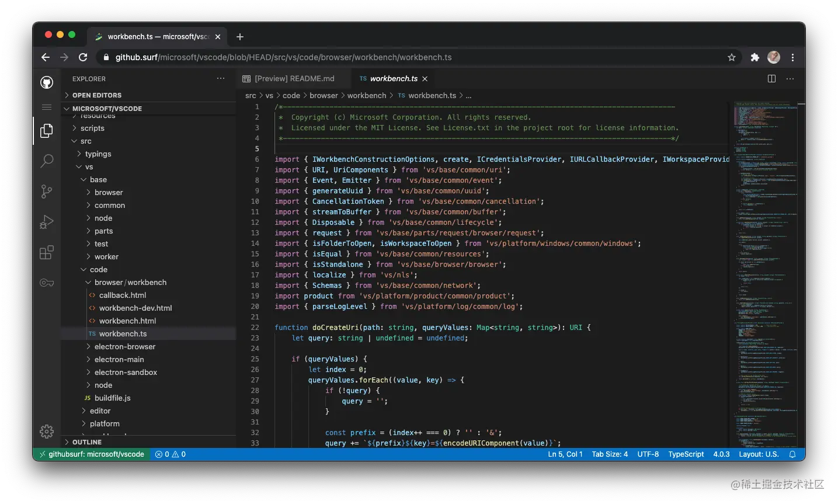The image size is (838, 504).
Task: Toggle the hamburger application menu
Action: pos(47,107)
